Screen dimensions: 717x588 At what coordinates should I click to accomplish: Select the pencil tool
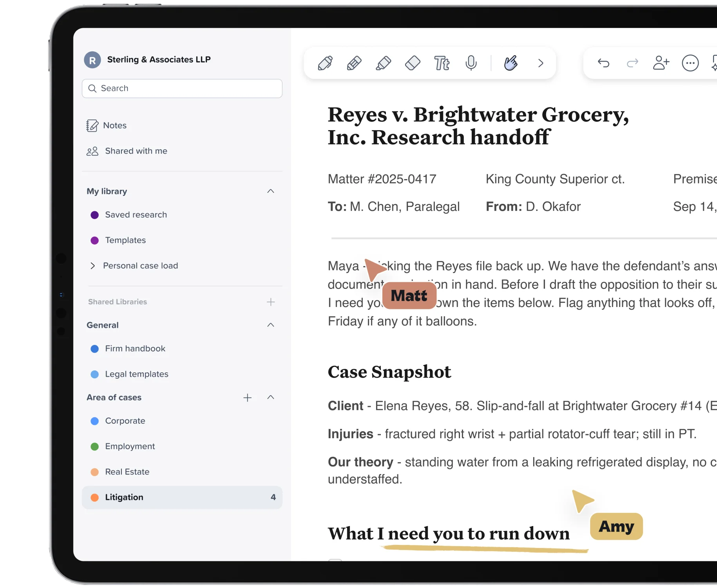(354, 63)
